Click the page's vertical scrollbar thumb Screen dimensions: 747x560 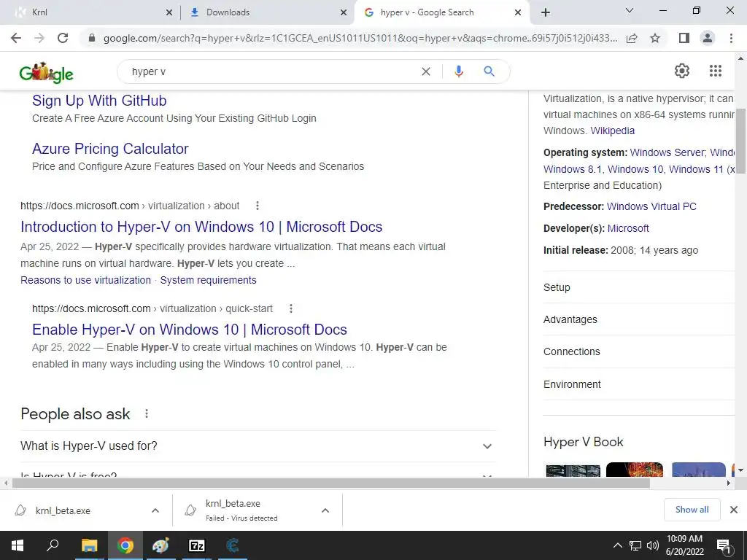(740, 141)
